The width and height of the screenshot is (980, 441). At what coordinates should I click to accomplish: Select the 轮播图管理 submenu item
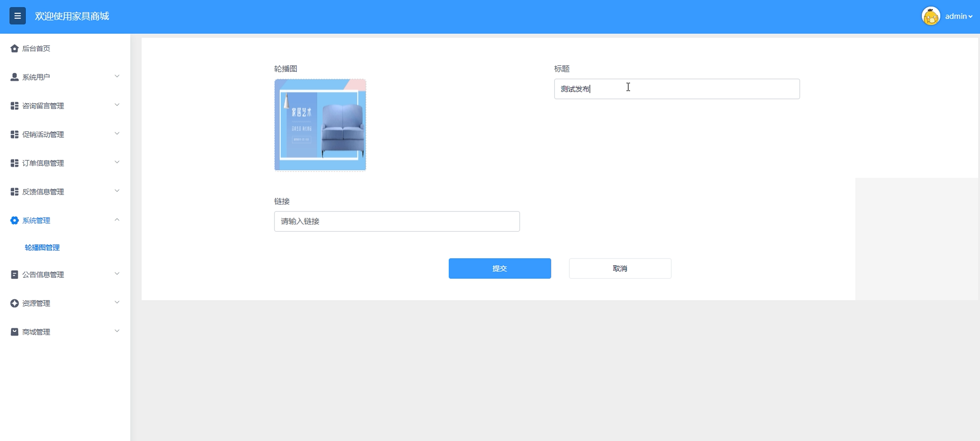(x=42, y=247)
